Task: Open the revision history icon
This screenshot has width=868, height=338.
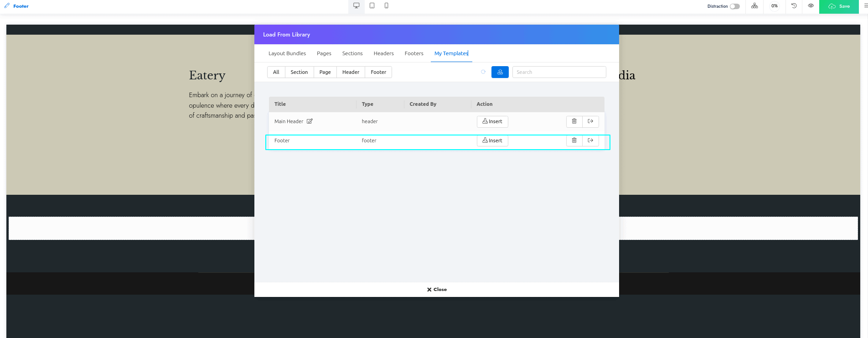Action: [x=794, y=6]
